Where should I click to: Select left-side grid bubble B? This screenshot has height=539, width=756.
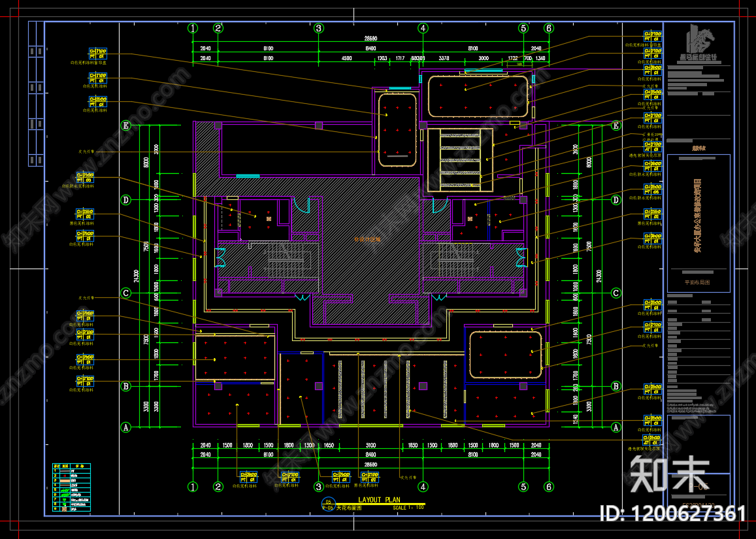coord(125,385)
